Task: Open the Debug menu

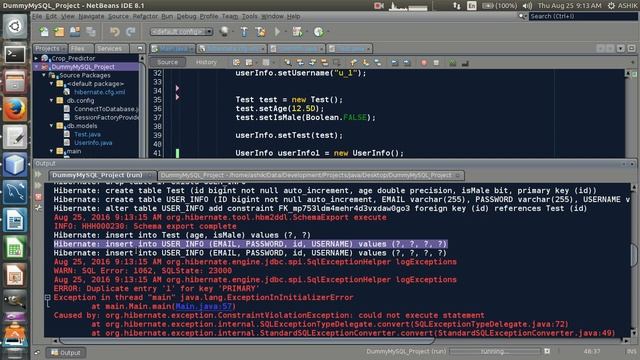Action: 187,16
